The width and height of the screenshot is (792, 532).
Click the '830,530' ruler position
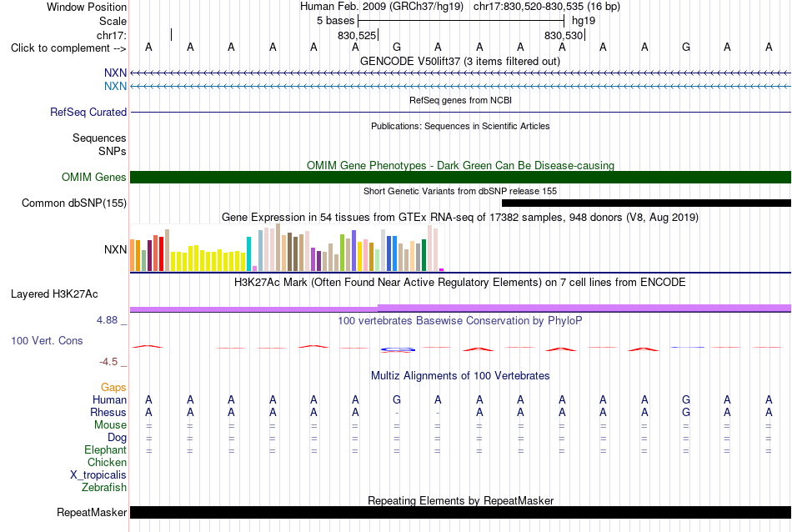coord(564,35)
